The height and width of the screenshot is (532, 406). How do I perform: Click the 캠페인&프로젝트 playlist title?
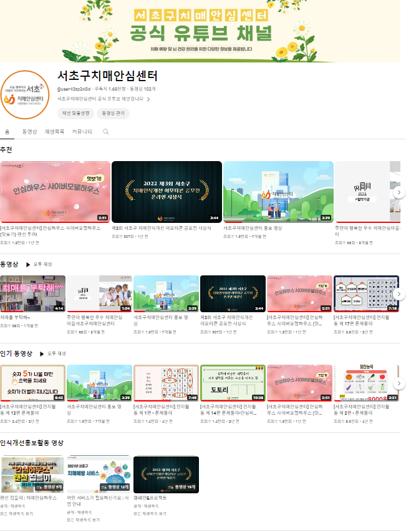click(150, 498)
